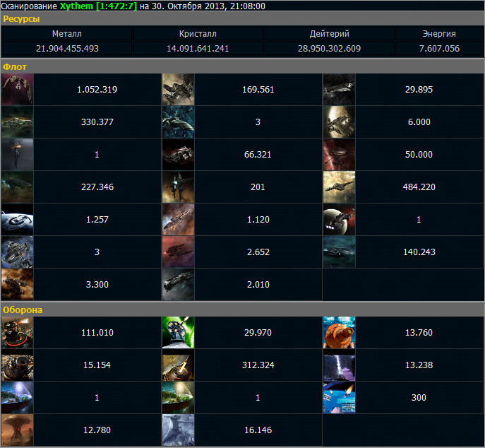Click the ship icon beside 227.346
This screenshot has height=448, width=485.
click(18, 187)
